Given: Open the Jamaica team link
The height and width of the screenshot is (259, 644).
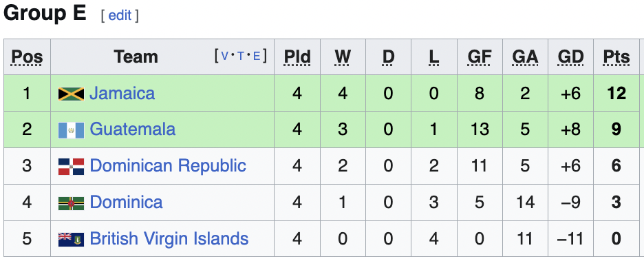Looking at the screenshot, I should point(122,93).
